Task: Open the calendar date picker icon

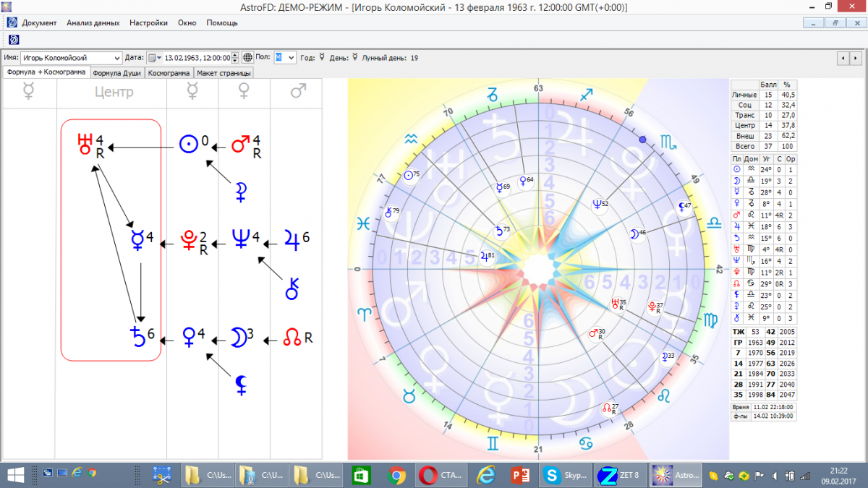Action: (x=154, y=58)
